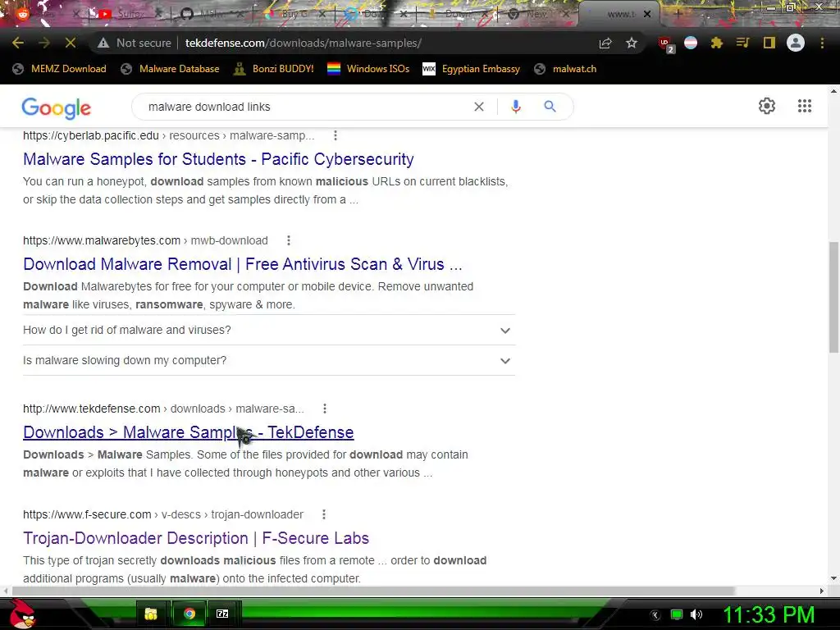This screenshot has width=840, height=630.
Task: Click into the Google search input
Action: [x=305, y=107]
